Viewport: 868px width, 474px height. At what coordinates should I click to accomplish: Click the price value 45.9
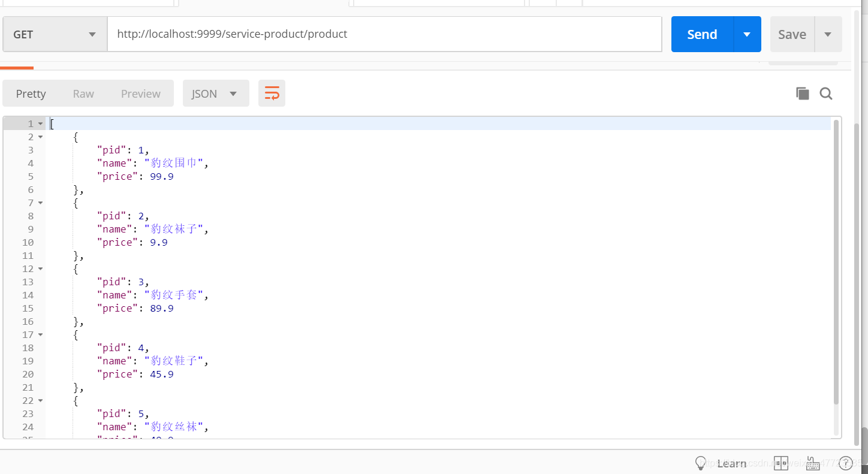tap(162, 374)
